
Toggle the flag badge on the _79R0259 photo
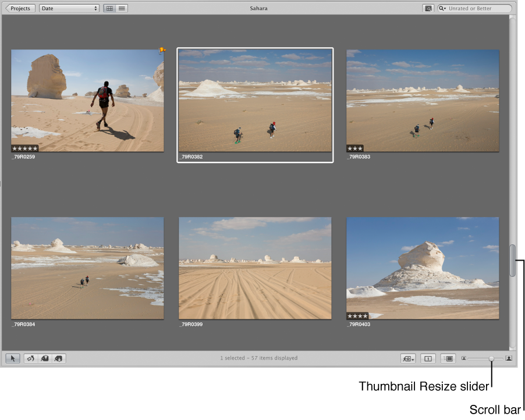pyautogui.click(x=162, y=51)
